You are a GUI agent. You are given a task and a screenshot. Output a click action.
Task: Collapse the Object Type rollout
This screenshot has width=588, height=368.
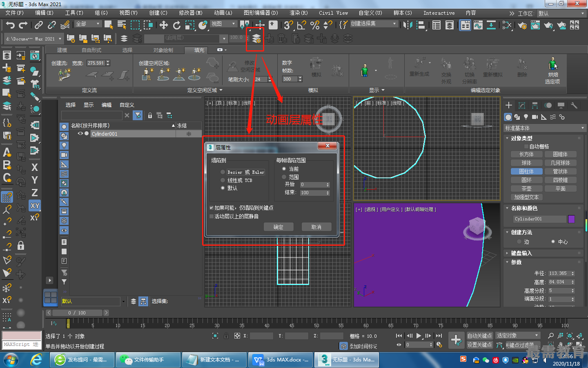pyautogui.click(x=521, y=138)
